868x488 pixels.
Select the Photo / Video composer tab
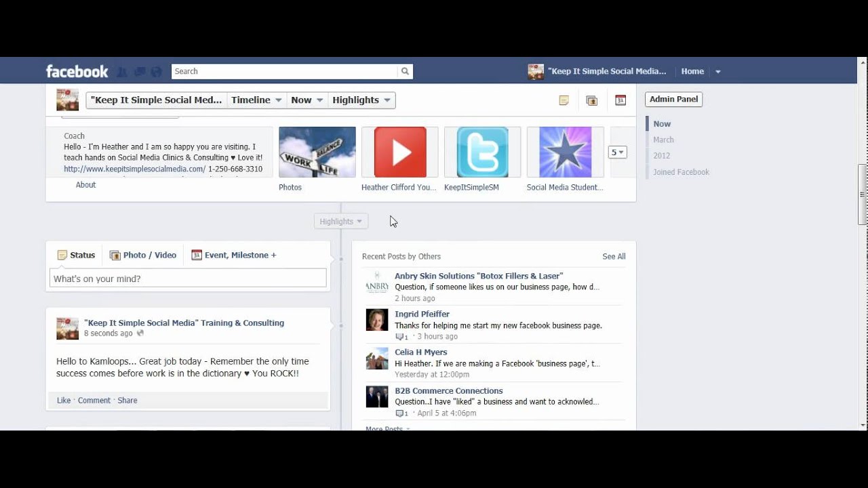[143, 256]
